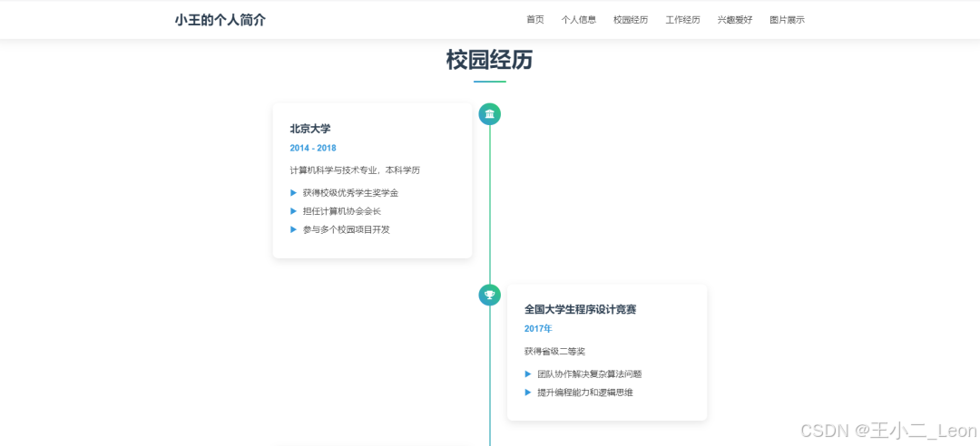
Task: Select 全国大学生程序设计竞赛 card title
Action: (580, 309)
